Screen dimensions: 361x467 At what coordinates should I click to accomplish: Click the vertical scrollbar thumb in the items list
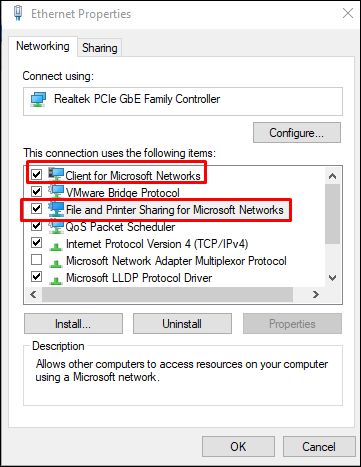[332, 213]
